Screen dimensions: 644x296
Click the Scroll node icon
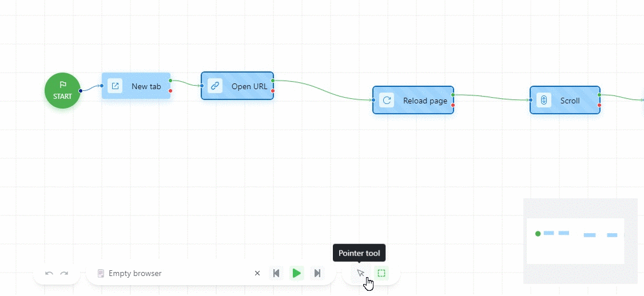tap(544, 101)
